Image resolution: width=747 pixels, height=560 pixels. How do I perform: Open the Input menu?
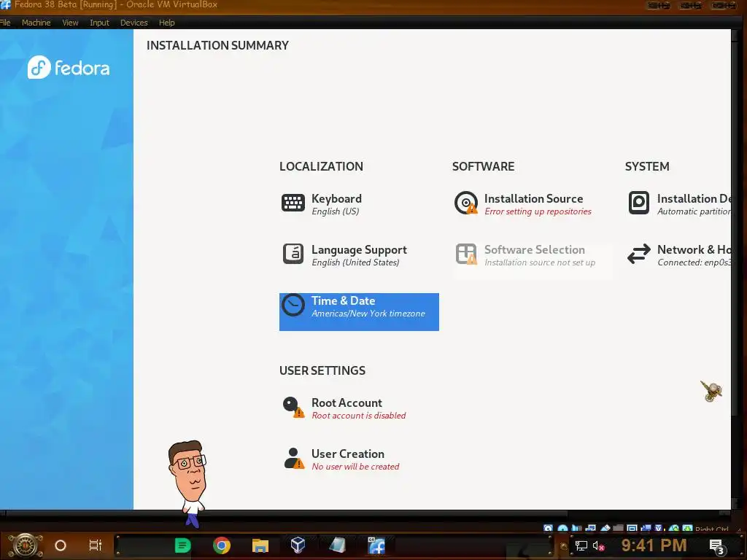[x=99, y=23]
